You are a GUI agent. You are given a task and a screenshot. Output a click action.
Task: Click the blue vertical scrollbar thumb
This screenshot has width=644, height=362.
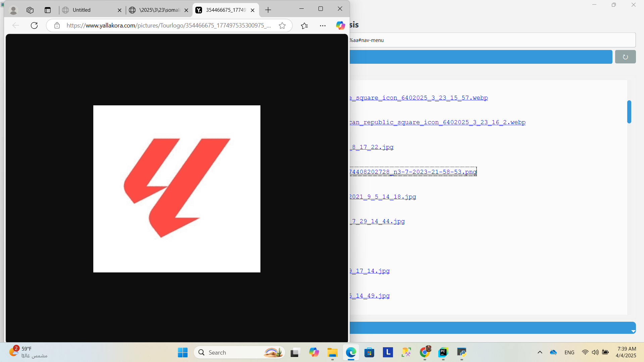(629, 112)
